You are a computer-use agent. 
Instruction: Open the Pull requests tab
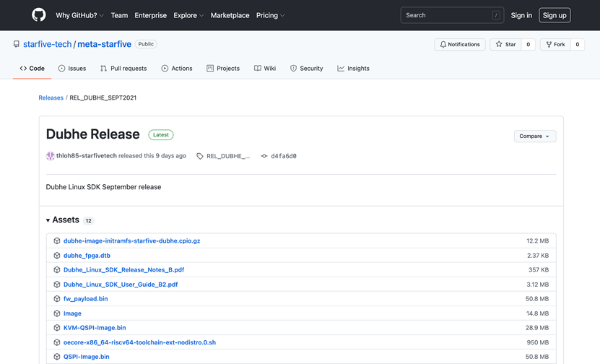coord(123,69)
